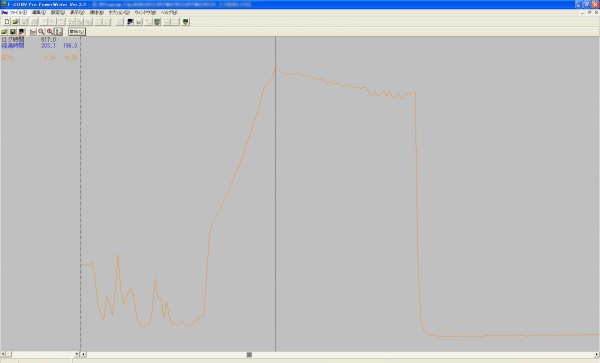Open file using the folder toolbar icon
This screenshot has width=600, height=363.
[x=16, y=22]
